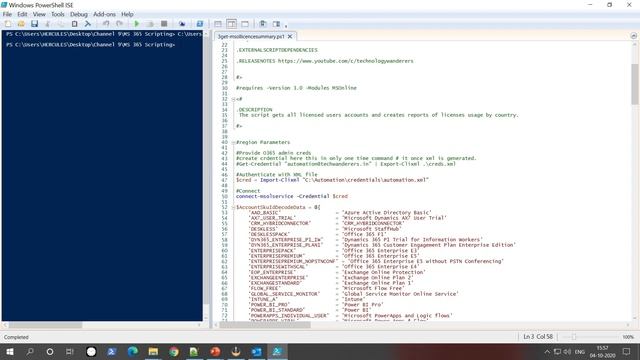Stop operation with square Stop icon
Screen dimensions: 640x360
(x=164, y=24)
